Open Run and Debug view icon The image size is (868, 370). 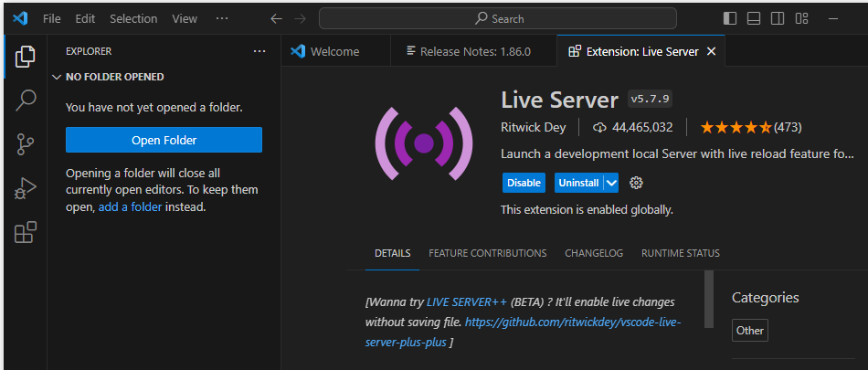click(25, 189)
